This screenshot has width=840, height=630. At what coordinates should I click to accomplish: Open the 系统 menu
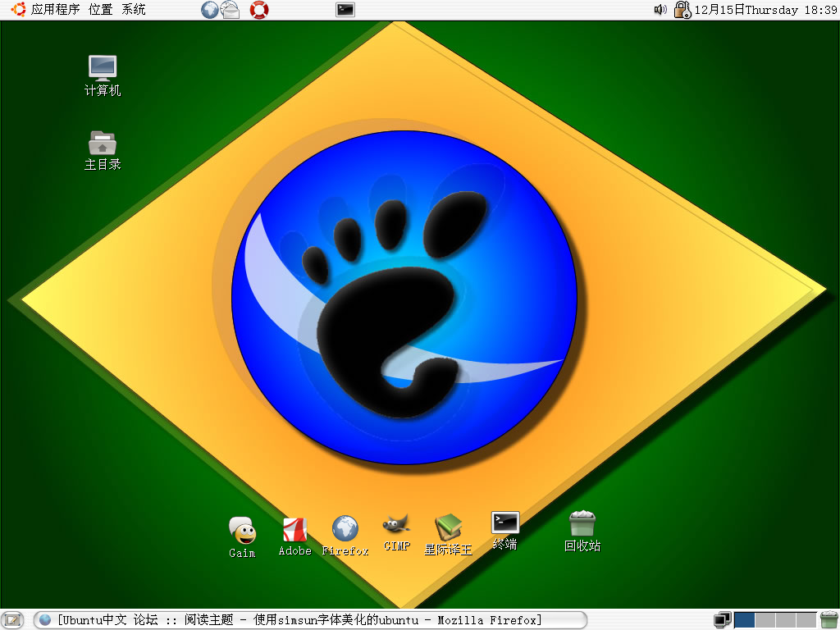point(134,9)
